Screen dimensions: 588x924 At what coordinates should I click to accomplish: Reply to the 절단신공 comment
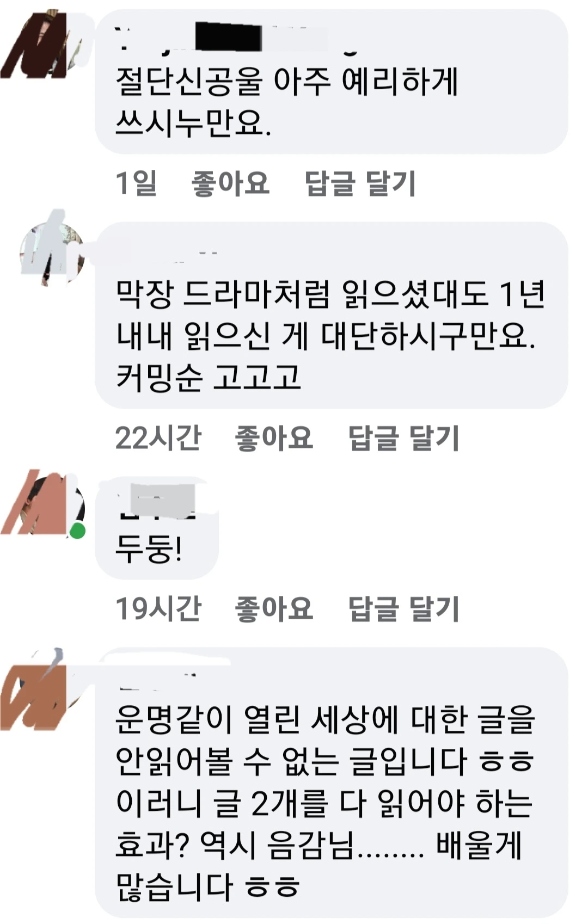tap(360, 183)
